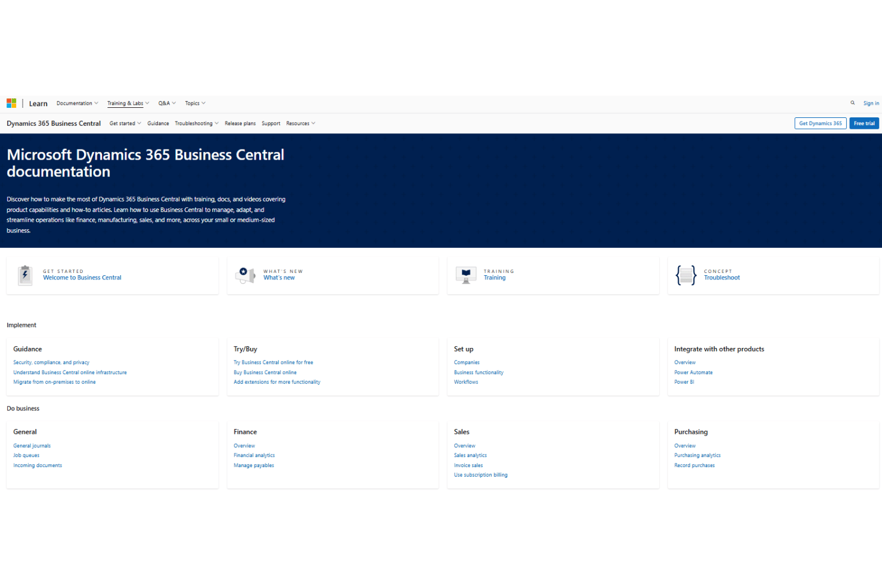Open Use subscription billing link
The height and width of the screenshot is (588, 882).
(x=481, y=475)
